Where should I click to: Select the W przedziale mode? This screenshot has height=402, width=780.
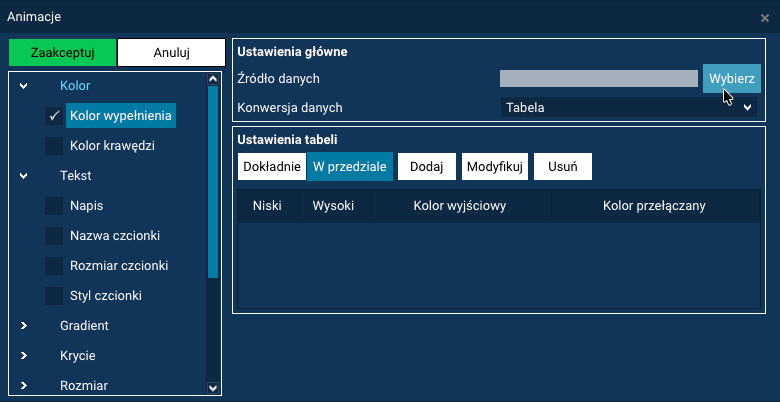pyautogui.click(x=349, y=167)
